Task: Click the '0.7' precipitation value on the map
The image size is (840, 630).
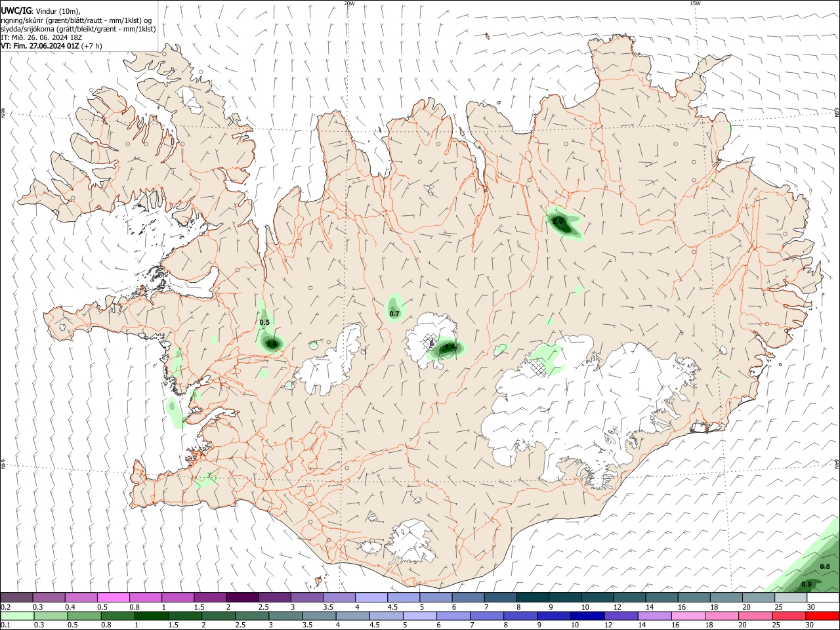Action: tap(394, 314)
